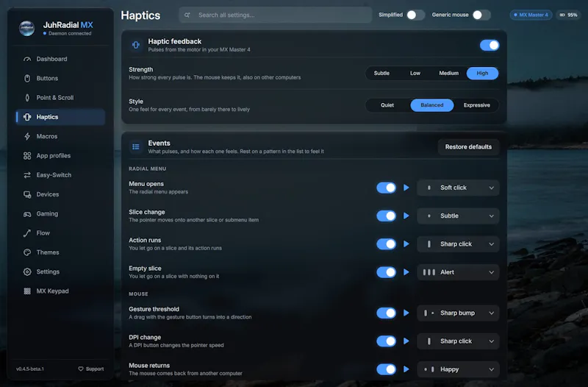Click Restore defaults button
Image resolution: width=588 pixels, height=387 pixels.
pos(468,146)
